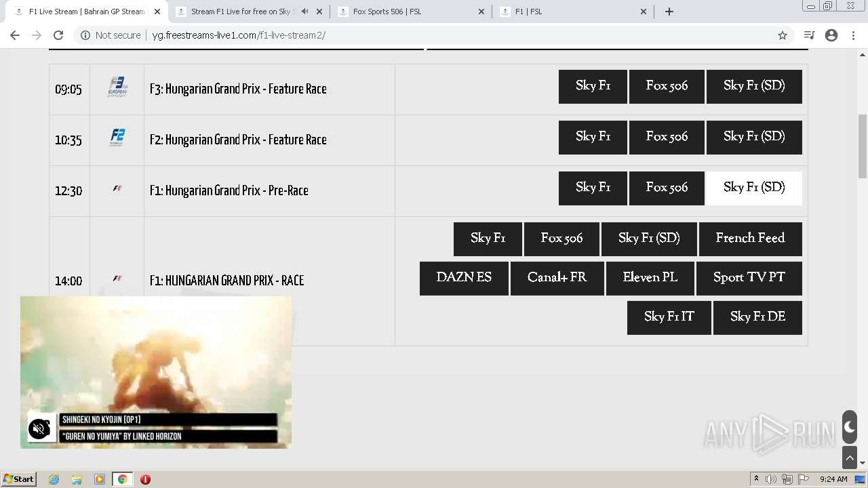Select F1: Hungarian Grand Prix - Pre-Race text
868x488 pixels.
(229, 190)
